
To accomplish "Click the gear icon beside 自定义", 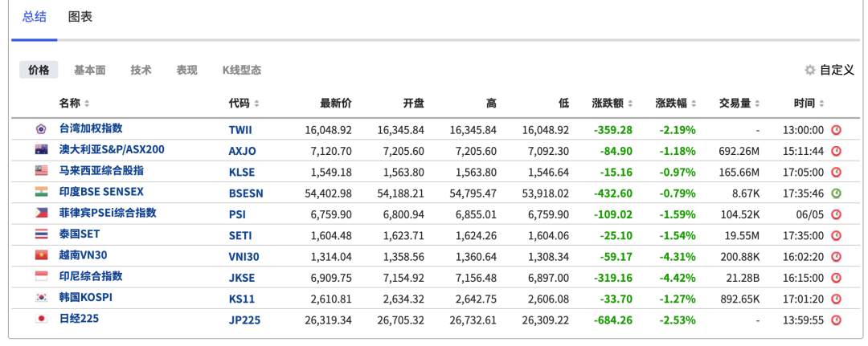I will click(810, 71).
